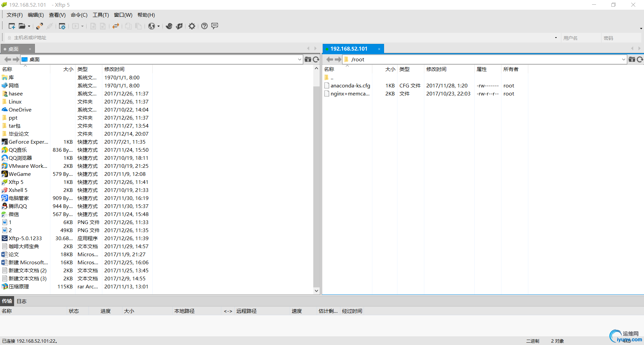Screen dimensions: 644x345
Task: Switch to the 日志 log tab
Action: click(22, 301)
